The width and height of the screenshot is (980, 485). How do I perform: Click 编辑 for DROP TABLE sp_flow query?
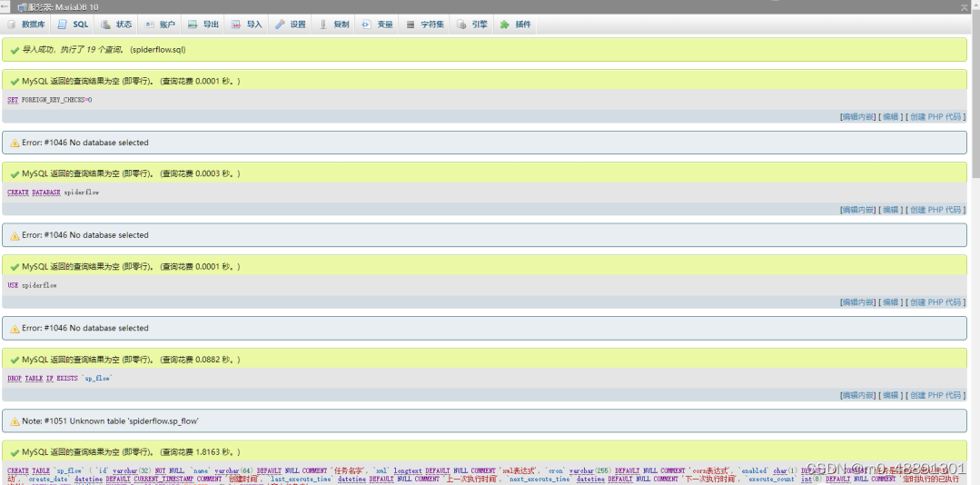[890, 396]
